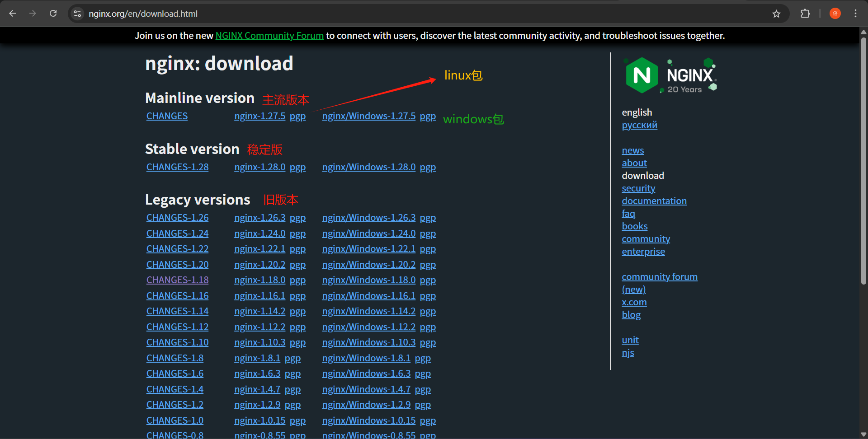Open the NGINX Community Forum banner link

click(269, 36)
